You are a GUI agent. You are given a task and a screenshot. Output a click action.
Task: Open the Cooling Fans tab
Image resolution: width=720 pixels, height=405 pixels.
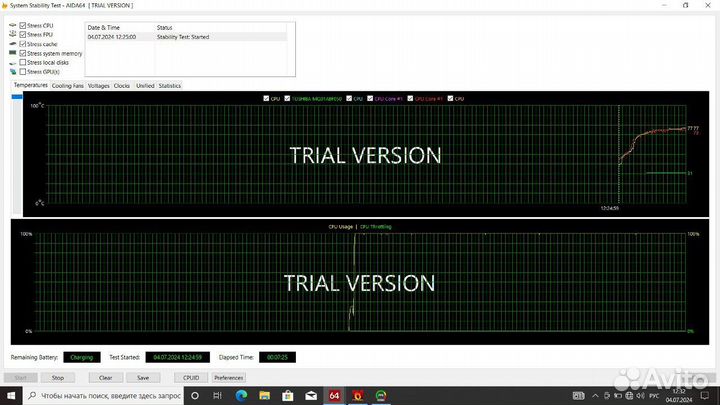click(x=68, y=85)
